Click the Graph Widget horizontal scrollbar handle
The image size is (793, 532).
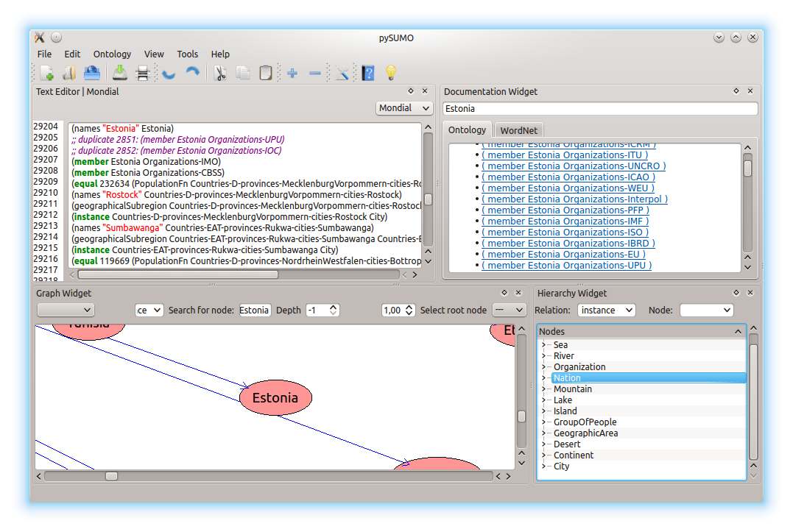tap(111, 476)
